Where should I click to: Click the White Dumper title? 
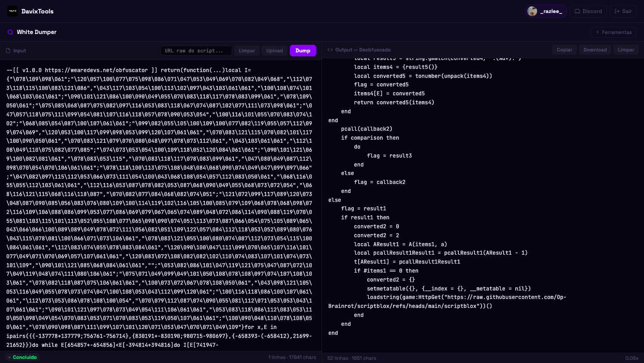(37, 32)
